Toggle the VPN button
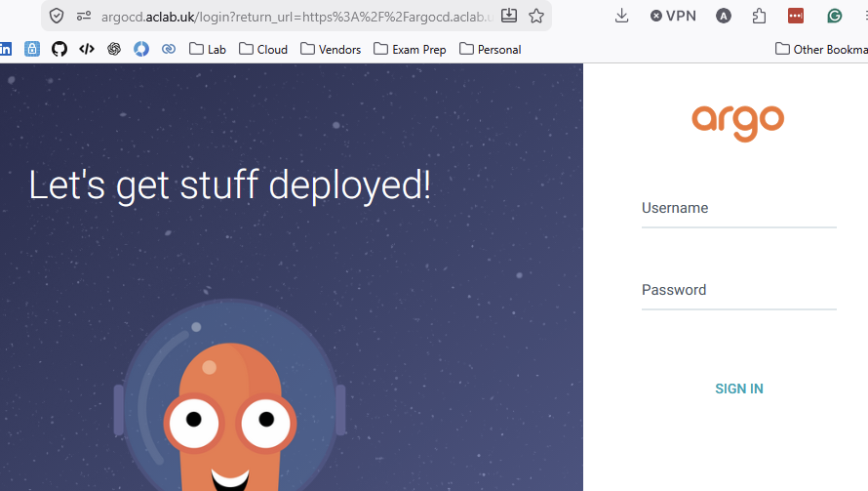 (x=673, y=16)
